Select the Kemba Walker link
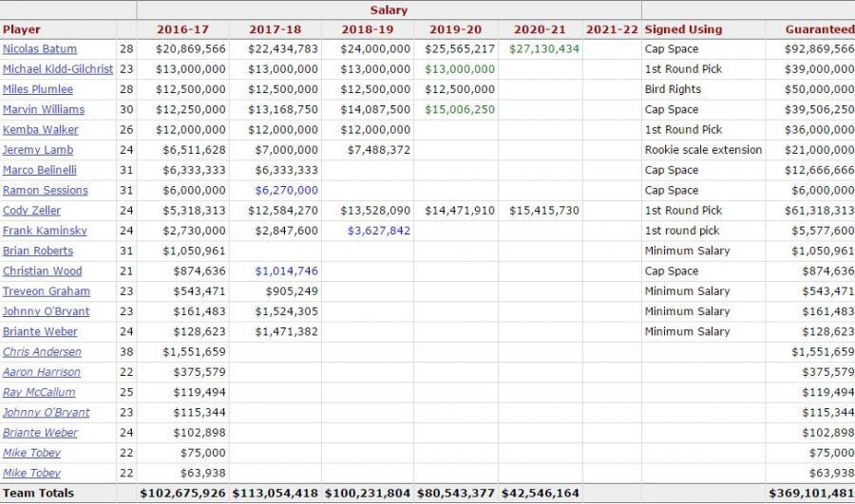Screen dimensions: 855x504 click(x=40, y=130)
